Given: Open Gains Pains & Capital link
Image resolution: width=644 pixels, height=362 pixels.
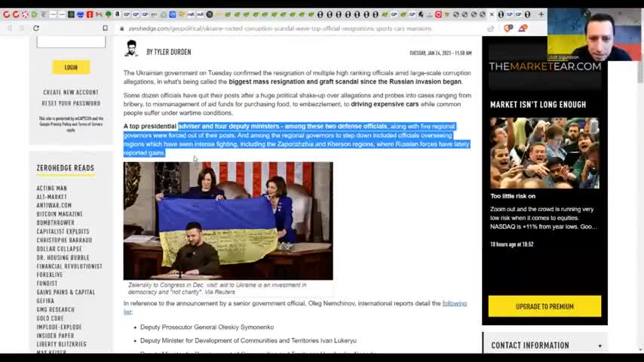Looking at the screenshot, I should coord(66,292).
